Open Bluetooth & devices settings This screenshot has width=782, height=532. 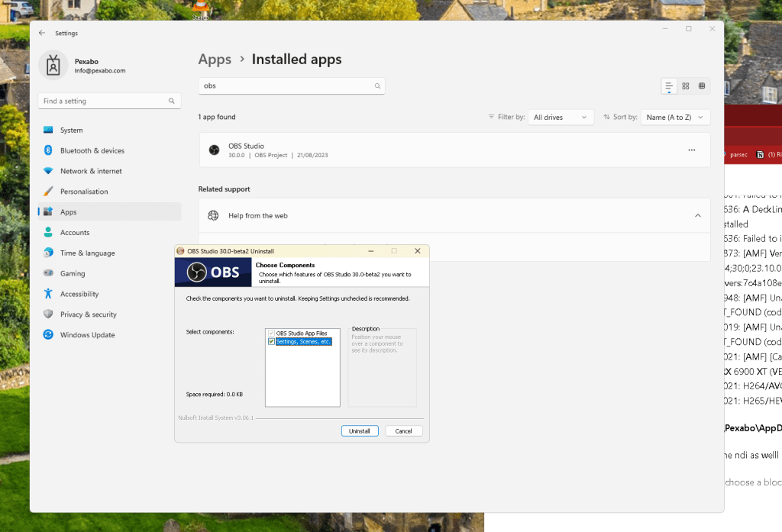(110, 150)
